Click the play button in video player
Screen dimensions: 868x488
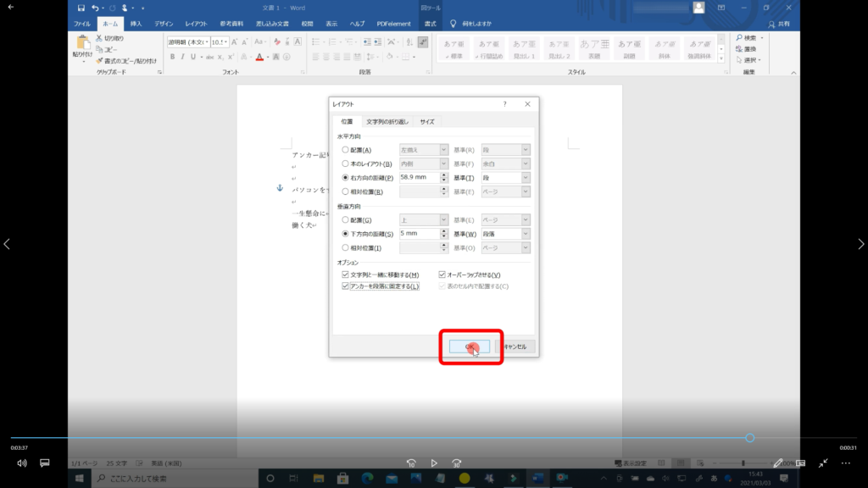click(x=434, y=463)
